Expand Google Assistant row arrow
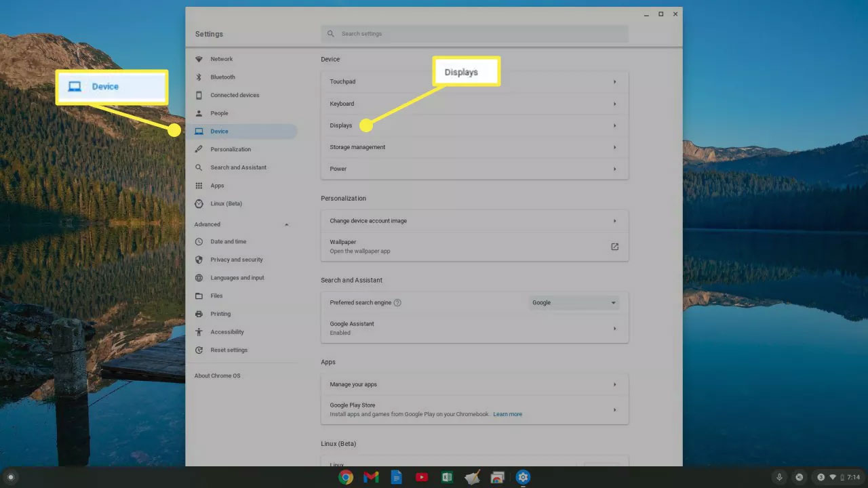The image size is (868, 488). click(x=614, y=329)
